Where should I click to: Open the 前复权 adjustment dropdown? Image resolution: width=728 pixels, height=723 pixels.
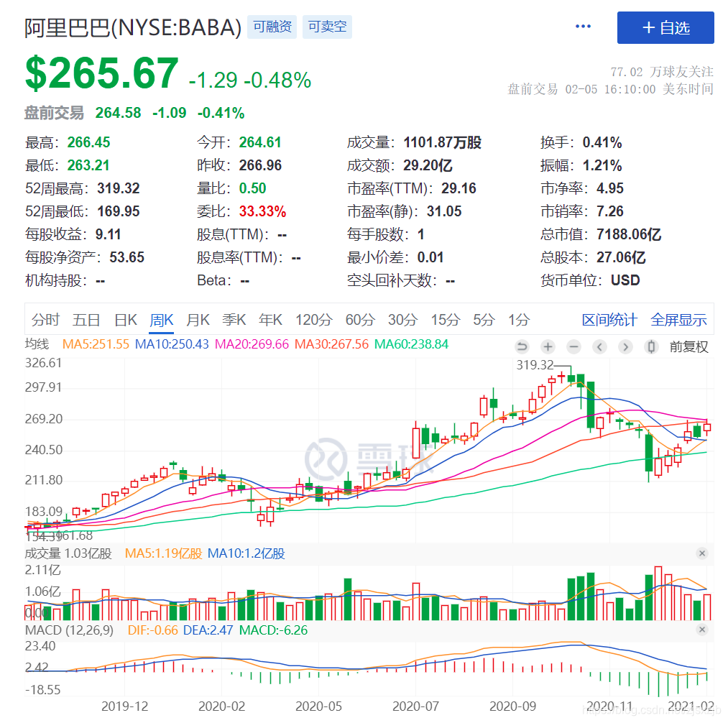(x=689, y=347)
